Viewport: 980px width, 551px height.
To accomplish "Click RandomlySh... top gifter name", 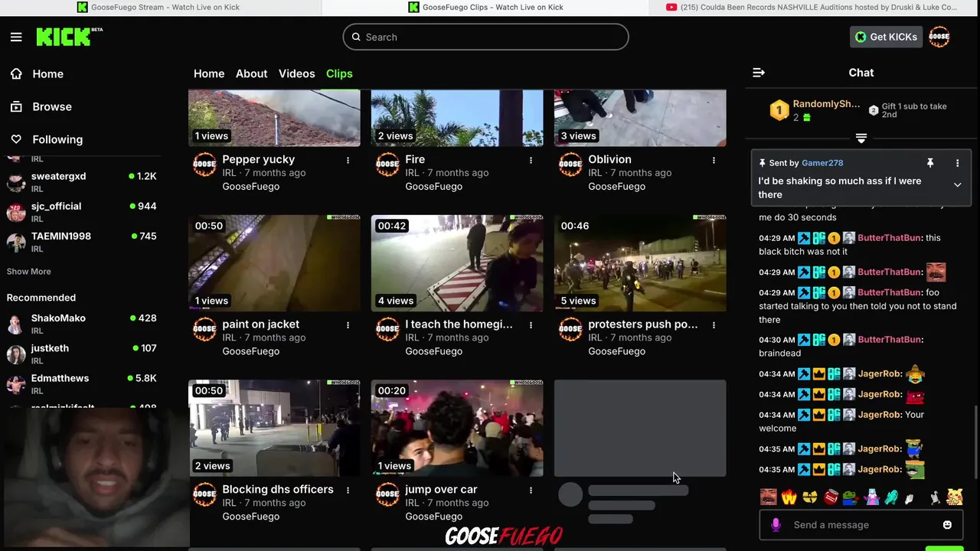I will [x=826, y=104].
